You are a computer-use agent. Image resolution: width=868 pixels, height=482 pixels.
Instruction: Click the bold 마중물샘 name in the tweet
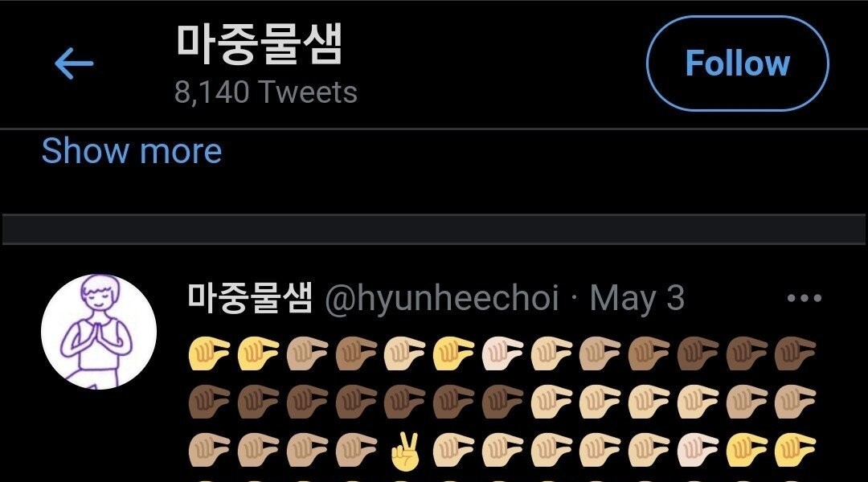[249, 297]
